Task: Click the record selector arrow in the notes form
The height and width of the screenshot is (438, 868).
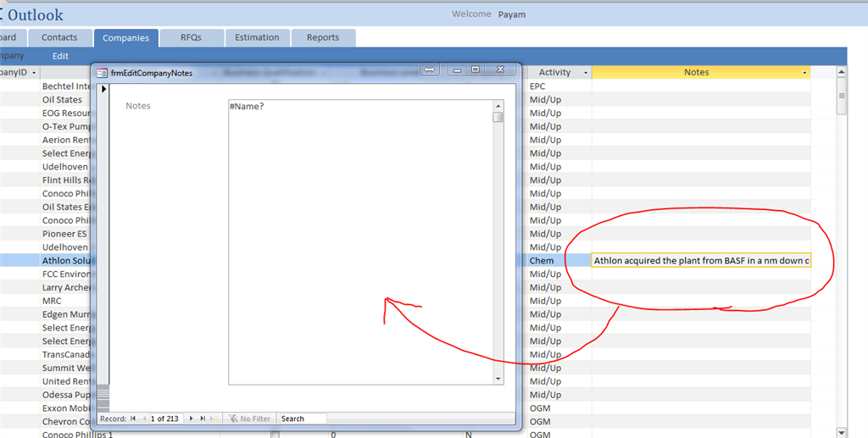Action: pos(103,88)
